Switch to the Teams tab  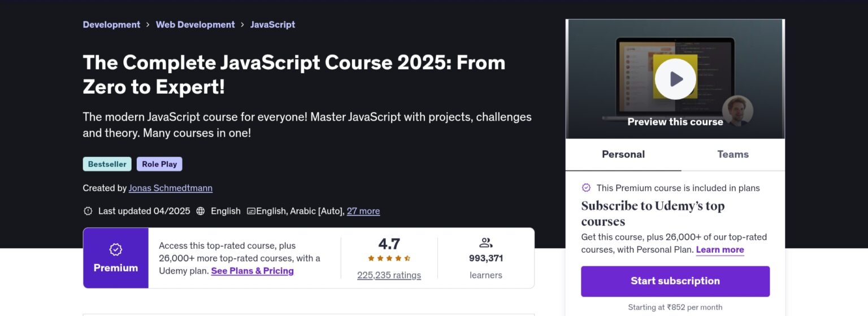[732, 154]
